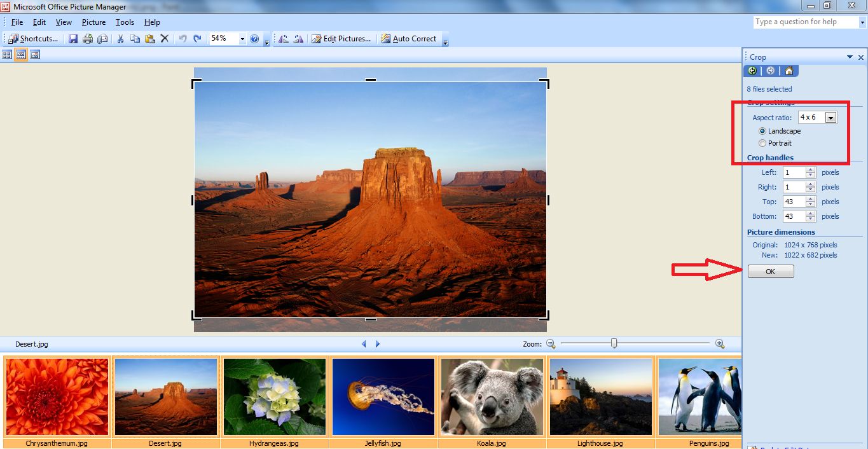Click OK to apply the crop

coord(771,272)
